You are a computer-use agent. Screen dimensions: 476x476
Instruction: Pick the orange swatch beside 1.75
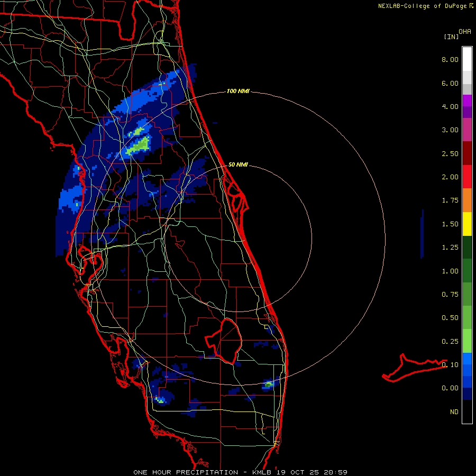click(467, 200)
